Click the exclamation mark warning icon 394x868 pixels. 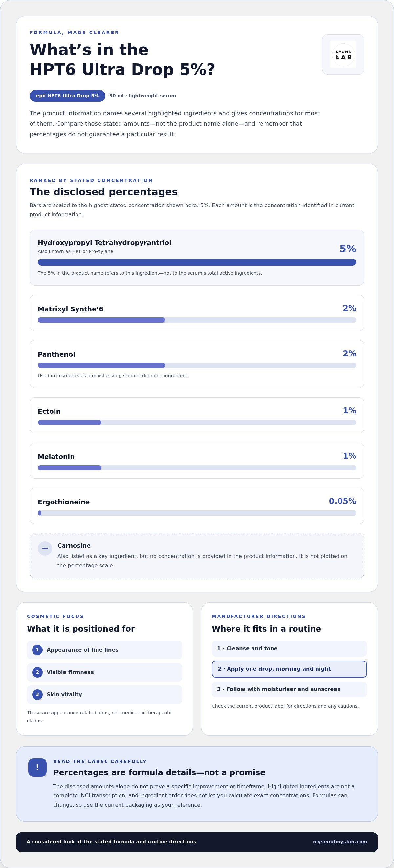[x=37, y=767]
